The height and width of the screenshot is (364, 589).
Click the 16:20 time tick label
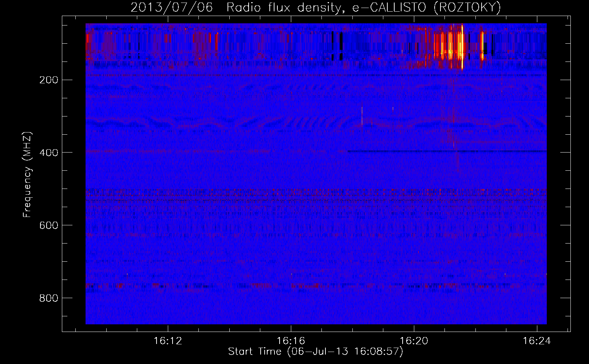(414, 341)
